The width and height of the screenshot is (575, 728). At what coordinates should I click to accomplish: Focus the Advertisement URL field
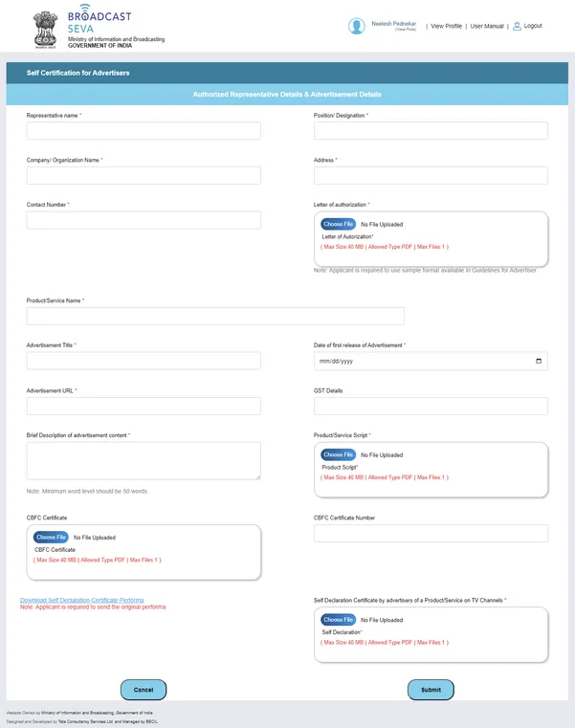pos(144,407)
